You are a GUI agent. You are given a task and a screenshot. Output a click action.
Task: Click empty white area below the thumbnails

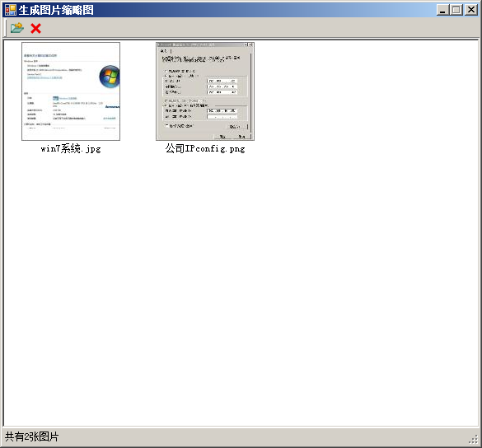click(x=240, y=277)
